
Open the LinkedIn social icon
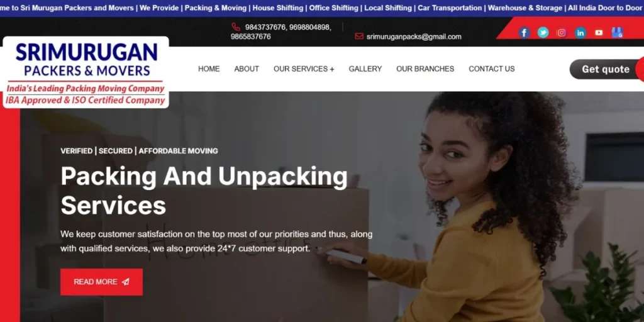click(x=580, y=33)
